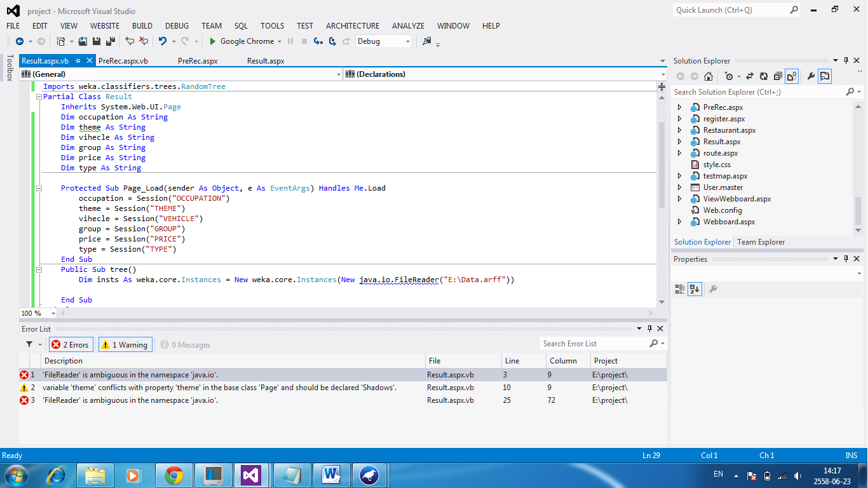Save the current file with the single-disk icon
Screen dimensions: 868x488
[97, 41]
